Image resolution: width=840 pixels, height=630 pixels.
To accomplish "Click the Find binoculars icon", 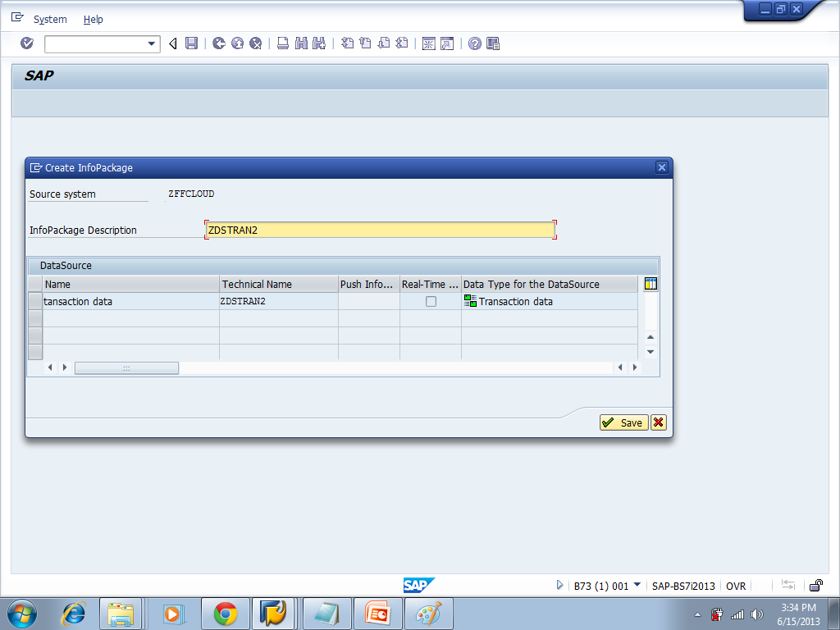I will tap(301, 43).
